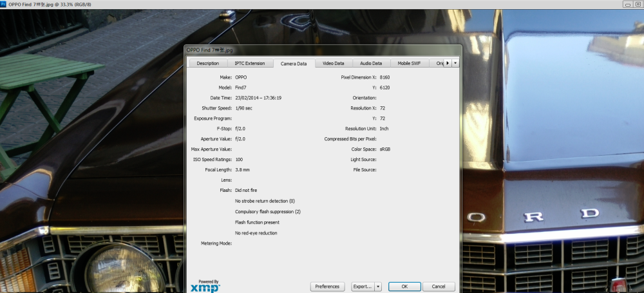644x293 pixels.
Task: Click the Export... button
Action: (x=362, y=287)
